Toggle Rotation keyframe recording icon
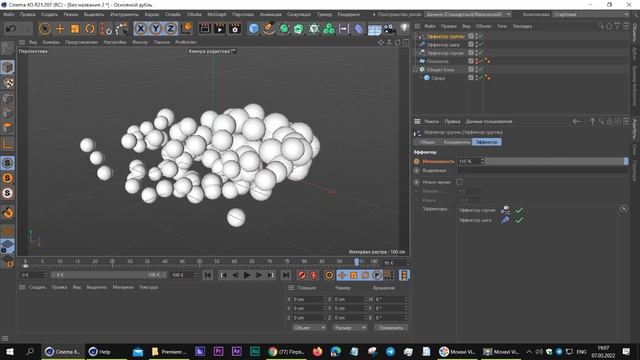The height and width of the screenshot is (360, 640). 365,275
